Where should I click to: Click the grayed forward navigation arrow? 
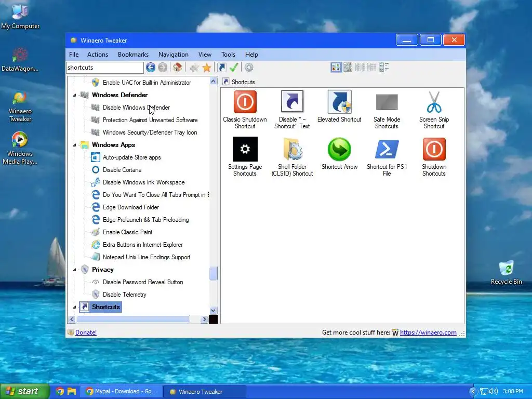click(163, 68)
